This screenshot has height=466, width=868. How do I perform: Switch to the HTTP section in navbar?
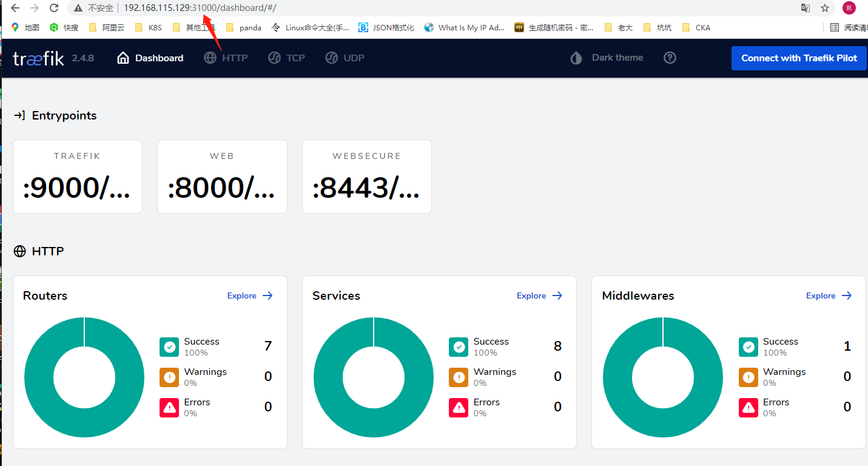[x=234, y=58]
